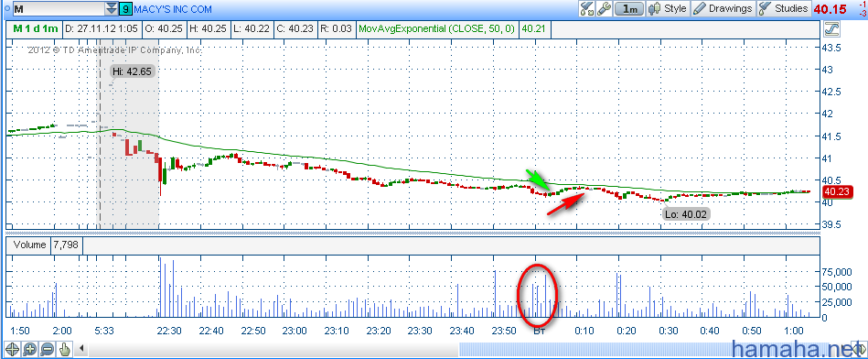
Task: Click the Volume panel label
Action: coord(30,245)
